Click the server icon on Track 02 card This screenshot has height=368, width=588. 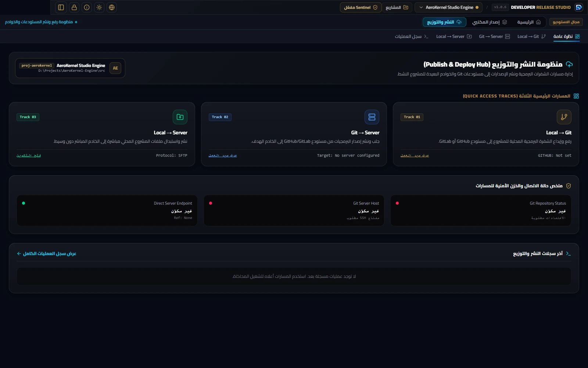tap(372, 117)
